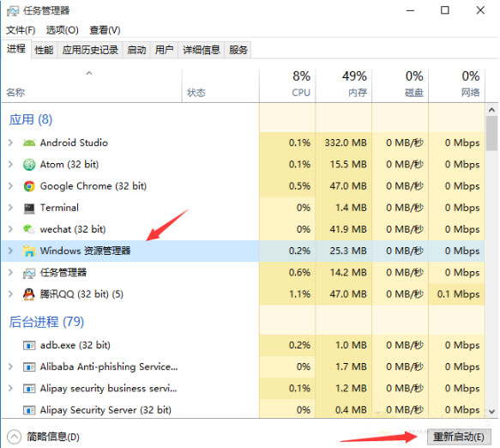Viewport: 500px width, 448px height.
Task: Sort by the 状态 column header
Action: pos(220,86)
